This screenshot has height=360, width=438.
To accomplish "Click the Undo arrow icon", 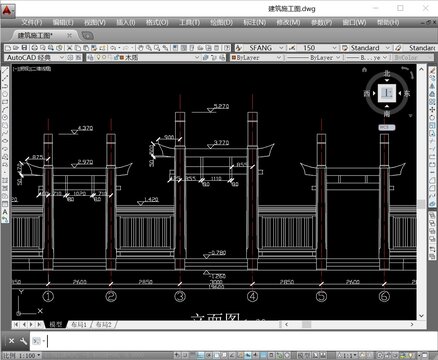I will point(113,48).
